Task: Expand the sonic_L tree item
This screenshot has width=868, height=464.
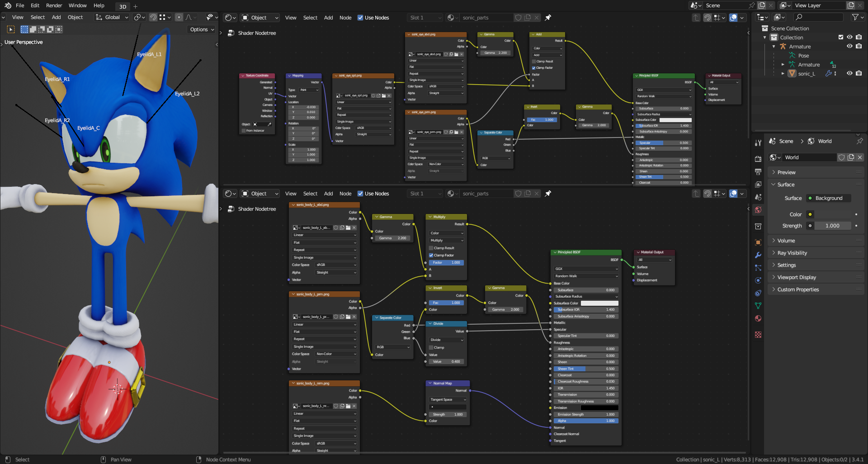Action: pyautogui.click(x=783, y=74)
